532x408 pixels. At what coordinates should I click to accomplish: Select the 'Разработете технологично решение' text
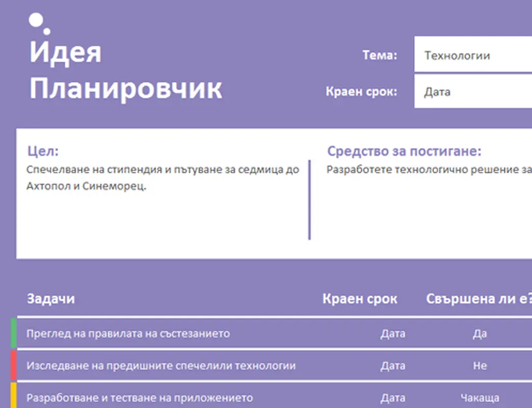coord(429,169)
